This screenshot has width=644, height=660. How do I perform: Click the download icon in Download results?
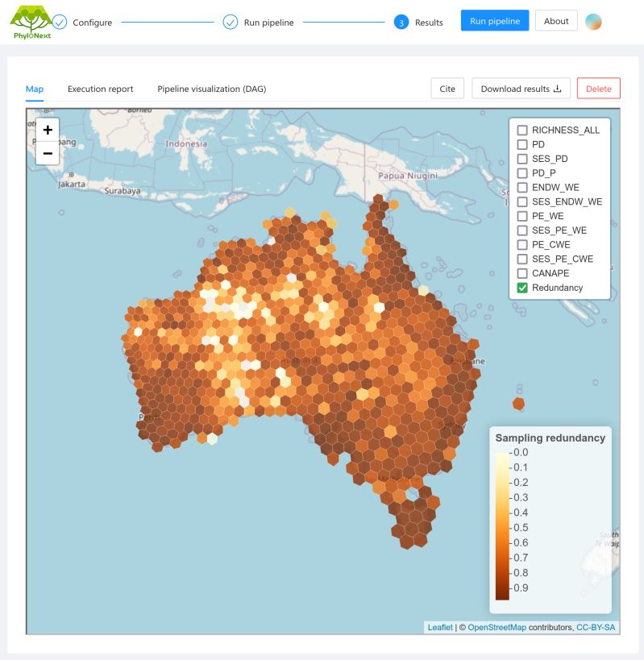557,89
